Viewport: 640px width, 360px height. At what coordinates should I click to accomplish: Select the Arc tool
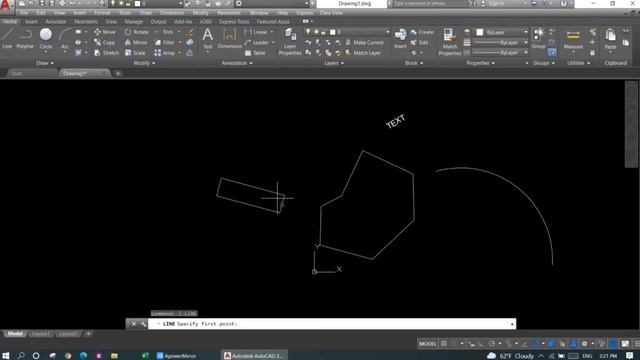(x=64, y=39)
